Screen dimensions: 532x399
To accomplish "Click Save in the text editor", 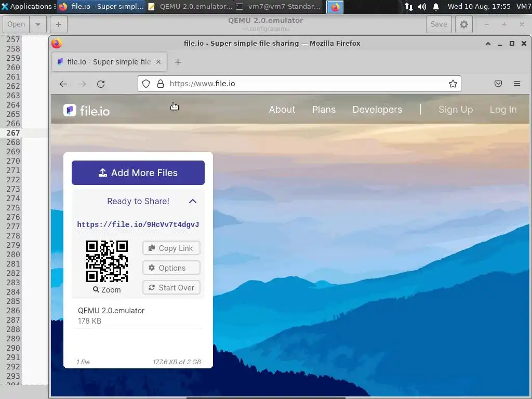I will [438, 24].
